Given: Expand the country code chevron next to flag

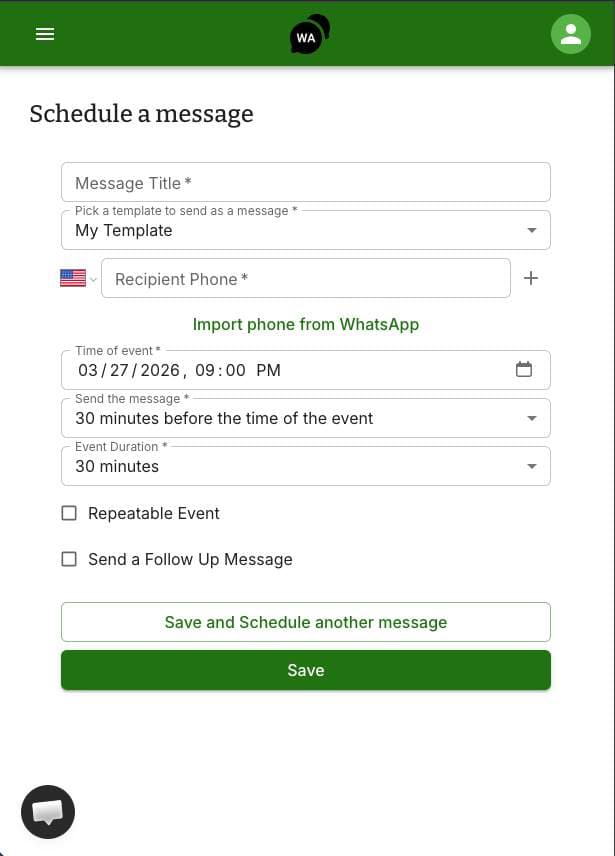Looking at the screenshot, I should coord(93,278).
